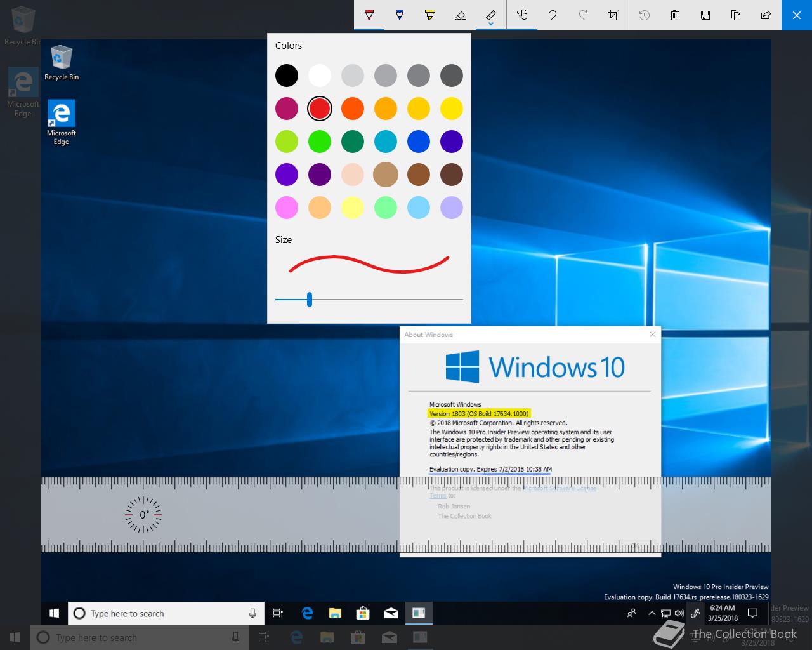
Task: Choose the magenta swatch beside red
Action: click(287, 109)
